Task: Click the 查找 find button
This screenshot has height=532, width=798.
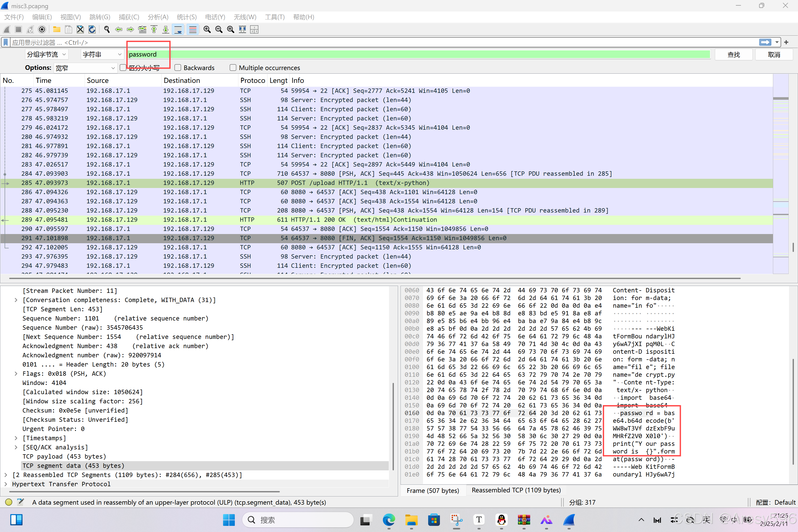Action: click(733, 55)
